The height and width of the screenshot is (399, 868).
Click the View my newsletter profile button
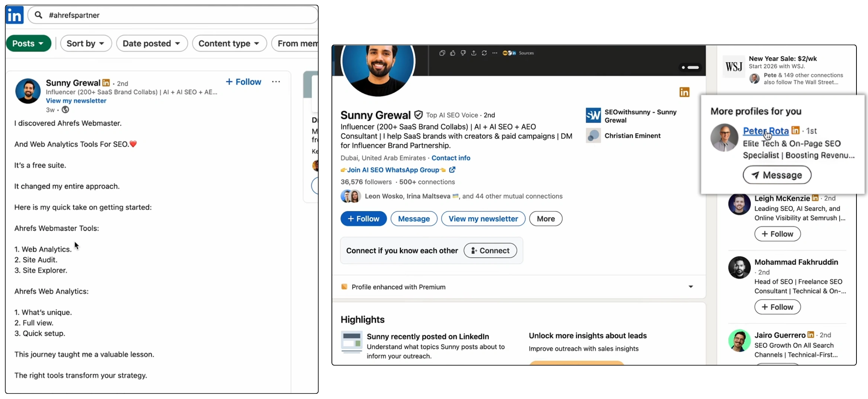pos(483,219)
